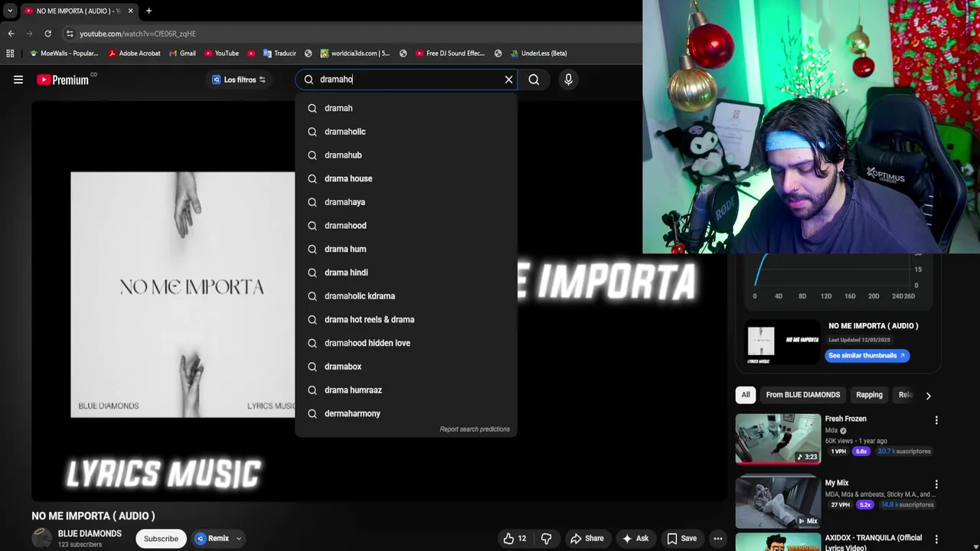
Task: Open YouTube bookmark in bookmarks bar
Action: (221, 54)
